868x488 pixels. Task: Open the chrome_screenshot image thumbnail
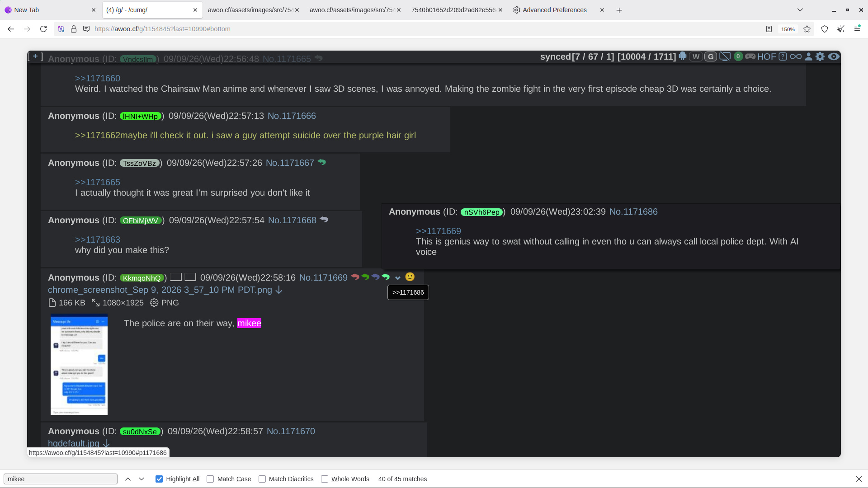point(79,364)
